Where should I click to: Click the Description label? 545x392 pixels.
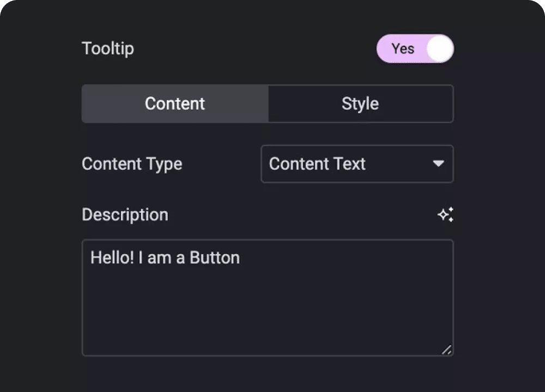point(125,215)
